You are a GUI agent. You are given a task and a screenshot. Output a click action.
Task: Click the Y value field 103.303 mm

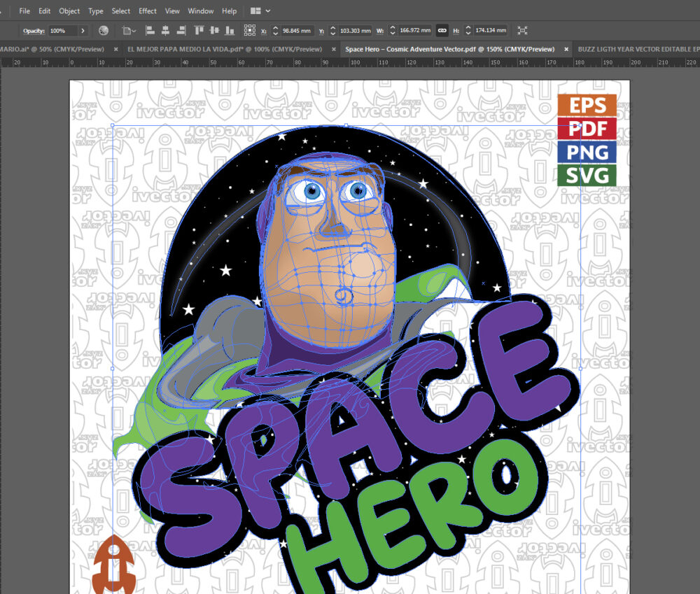click(x=356, y=31)
